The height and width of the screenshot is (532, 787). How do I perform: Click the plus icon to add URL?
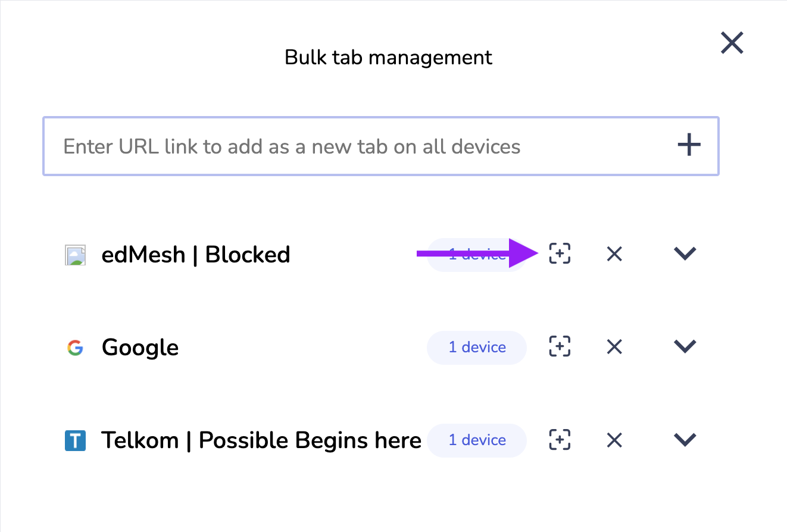(x=689, y=145)
